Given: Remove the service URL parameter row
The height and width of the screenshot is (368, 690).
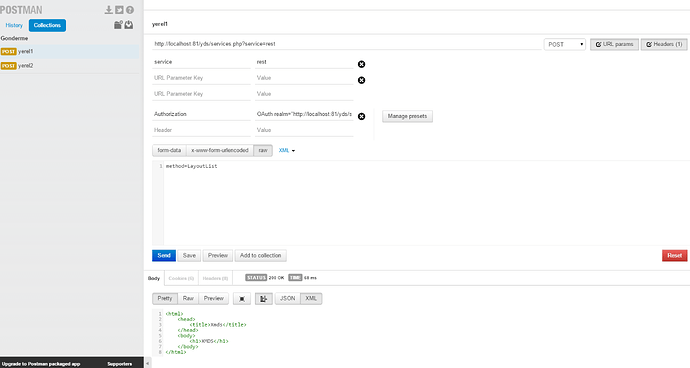Looking at the screenshot, I should coord(361,64).
